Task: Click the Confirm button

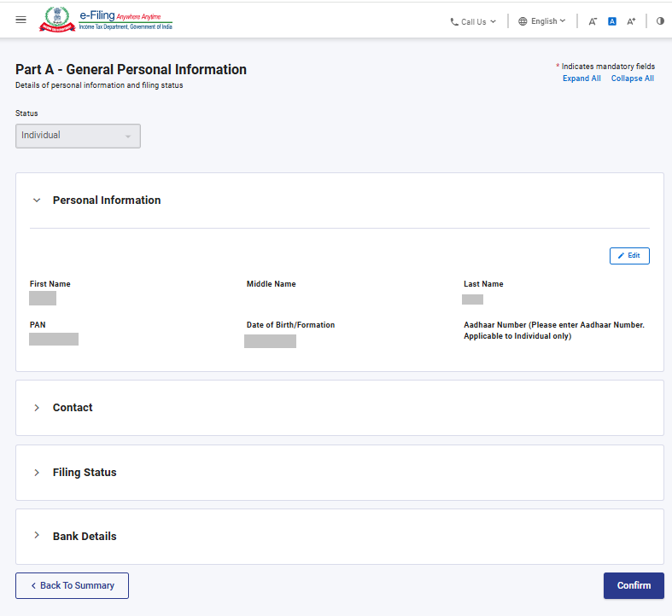Action: click(x=634, y=585)
